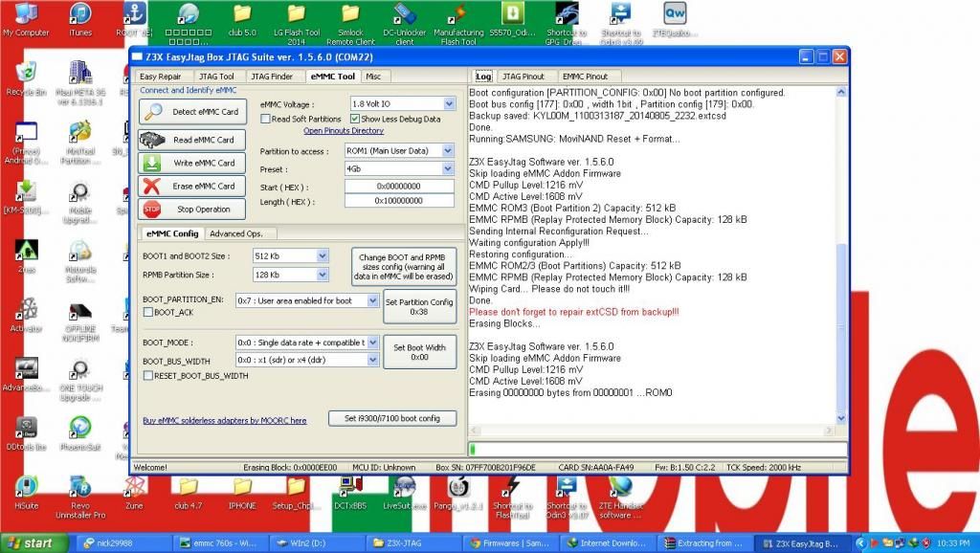Open the ONE TOUCH Upgrade shortcut
The height and width of the screenshot is (553, 980).
pyautogui.click(x=80, y=379)
